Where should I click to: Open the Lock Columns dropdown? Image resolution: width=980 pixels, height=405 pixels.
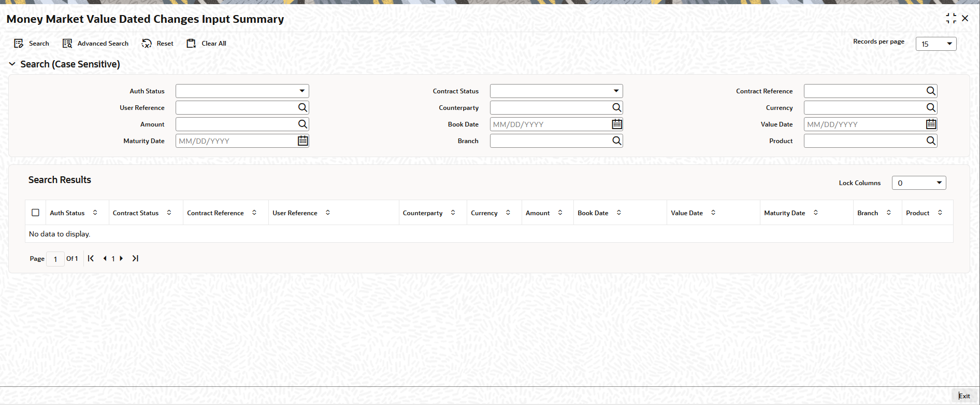coord(919,183)
